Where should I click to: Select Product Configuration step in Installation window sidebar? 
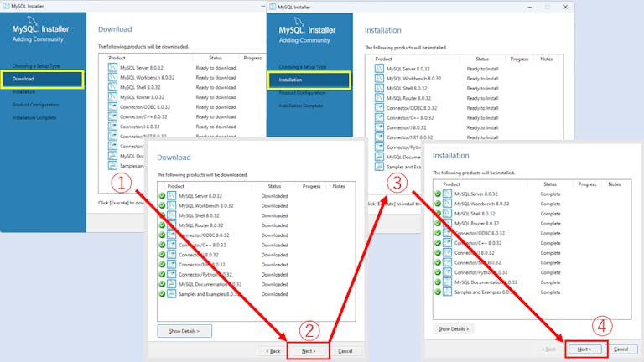[x=302, y=93]
